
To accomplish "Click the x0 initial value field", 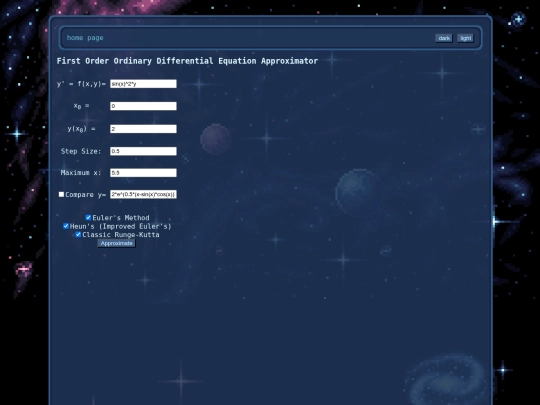I will [143, 106].
